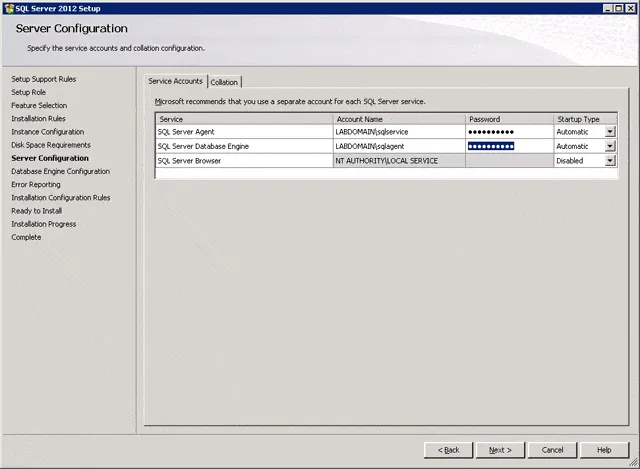Expand Startup Type dropdown for SQL Server Browser
Image resolution: width=640 pixels, height=469 pixels.
(x=610, y=160)
